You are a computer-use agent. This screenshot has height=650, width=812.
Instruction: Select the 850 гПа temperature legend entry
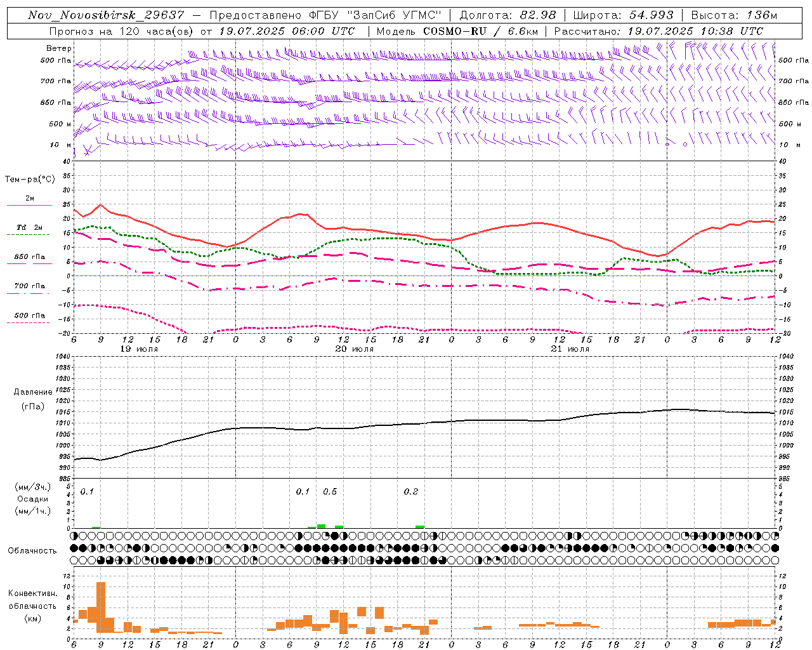[x=29, y=257]
